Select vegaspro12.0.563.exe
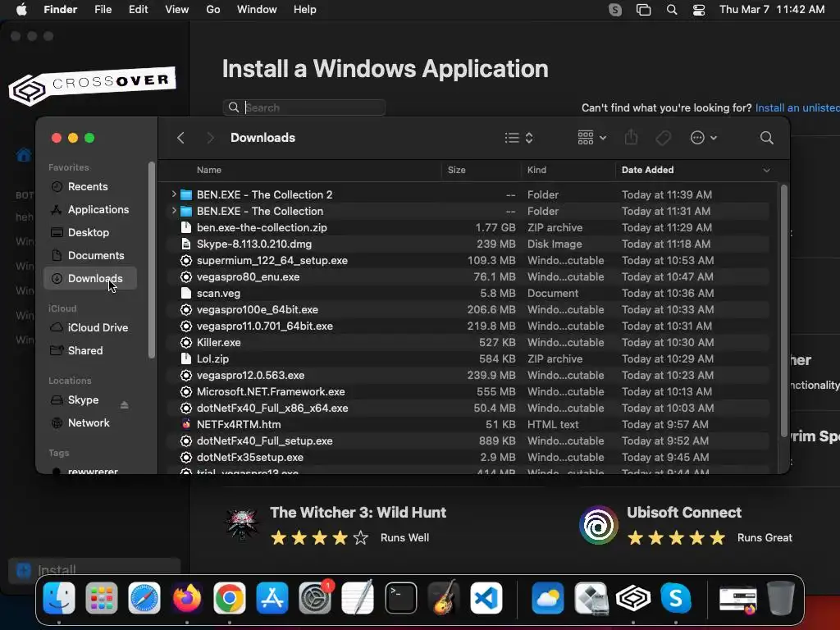Viewport: 840px width, 630px height. pos(468,375)
